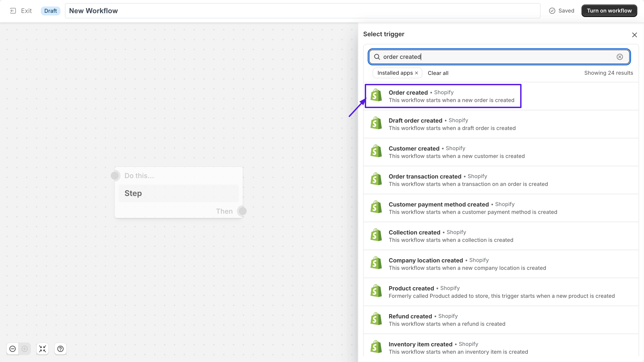The width and height of the screenshot is (644, 362).
Task: Click Turn on workflow button
Action: pyautogui.click(x=609, y=11)
